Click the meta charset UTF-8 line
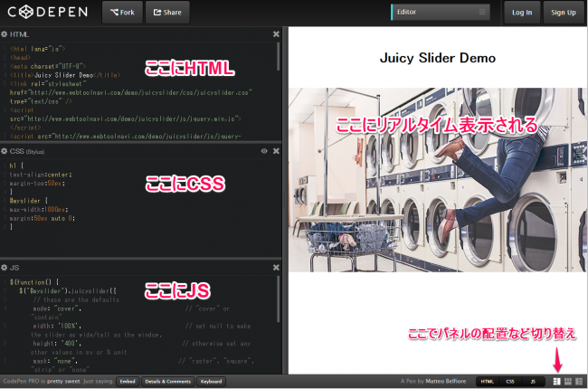588x389 pixels. [48, 66]
